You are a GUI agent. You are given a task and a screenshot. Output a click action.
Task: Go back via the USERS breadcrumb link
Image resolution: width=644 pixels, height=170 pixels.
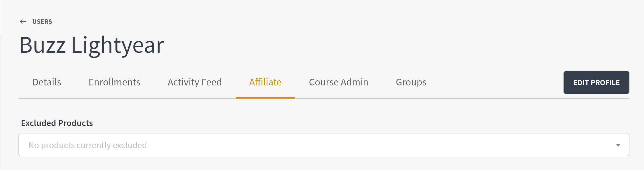[42, 22]
